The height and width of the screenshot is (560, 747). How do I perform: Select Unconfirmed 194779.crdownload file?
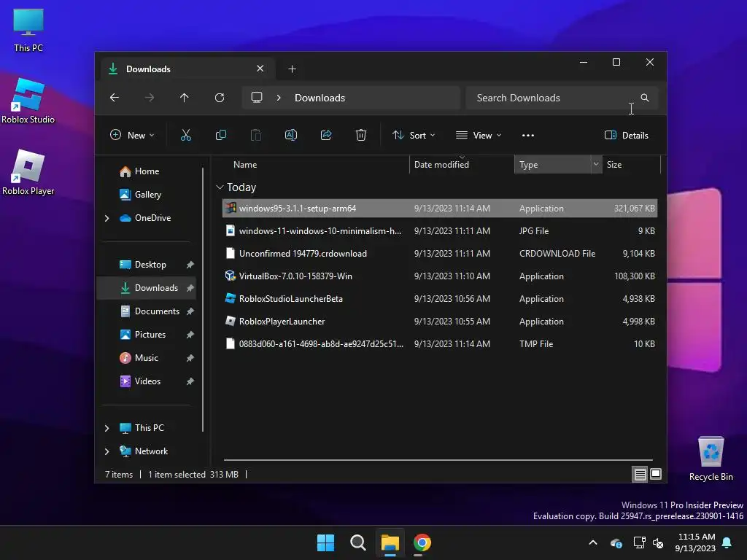440,253
